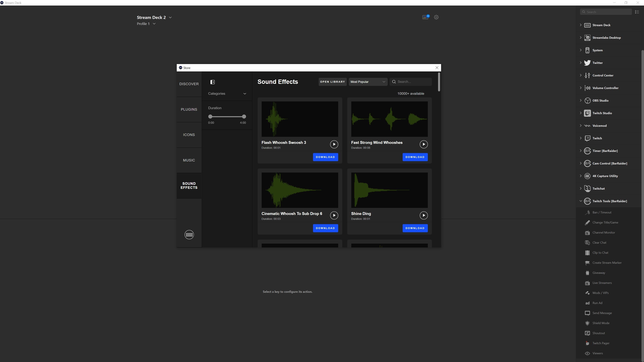The width and height of the screenshot is (644, 362).
Task: Download Fast Strong Wind Whooshes
Action: tap(415, 157)
